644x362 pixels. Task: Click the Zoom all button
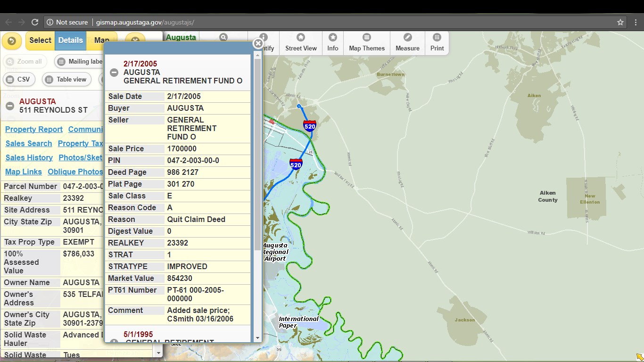(x=25, y=61)
